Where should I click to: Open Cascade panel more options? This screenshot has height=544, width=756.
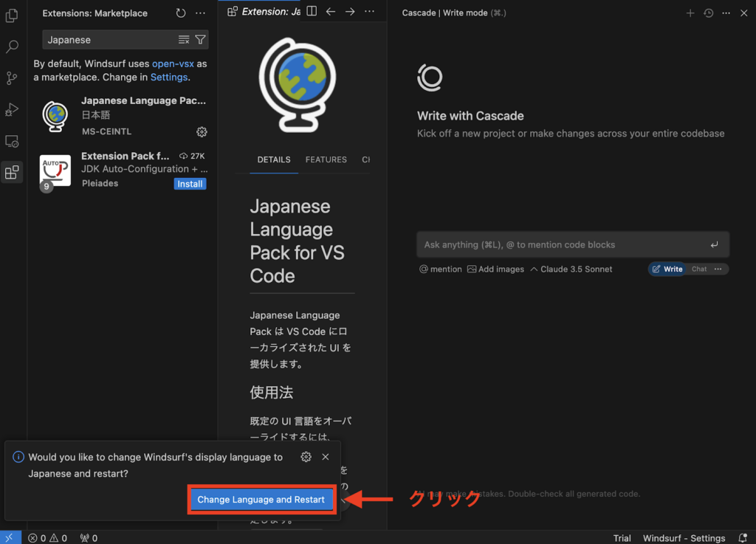[x=726, y=13]
